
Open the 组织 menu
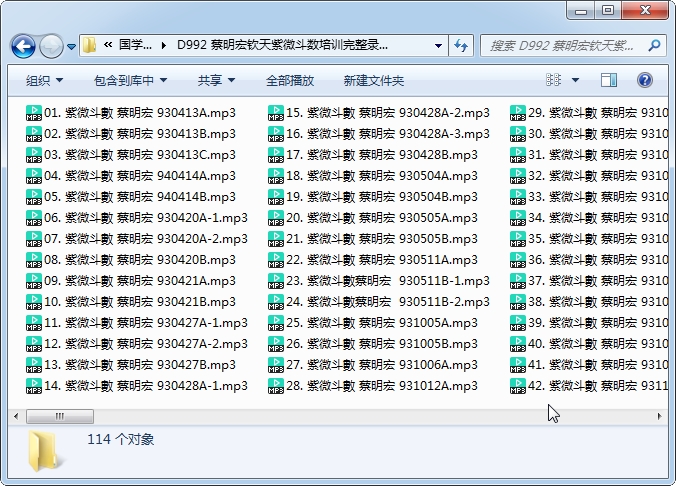pos(44,80)
